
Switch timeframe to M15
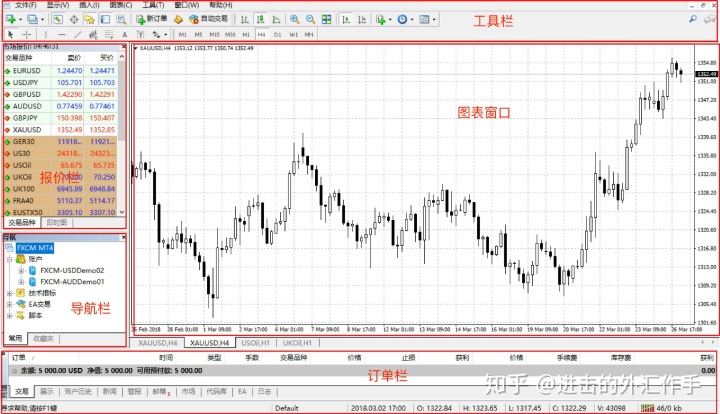click(214, 34)
